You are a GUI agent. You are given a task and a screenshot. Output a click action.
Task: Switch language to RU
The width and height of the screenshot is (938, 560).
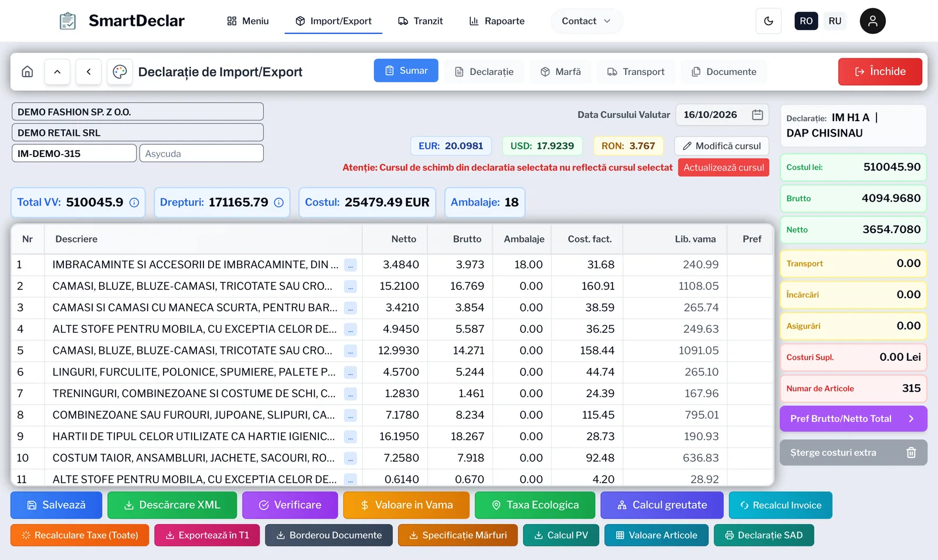tap(835, 21)
